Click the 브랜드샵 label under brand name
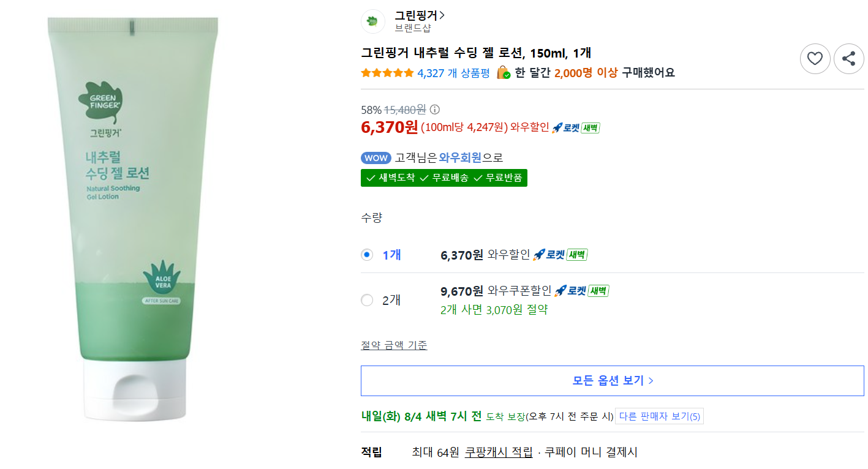Image resolution: width=868 pixels, height=469 pixels. (412, 28)
